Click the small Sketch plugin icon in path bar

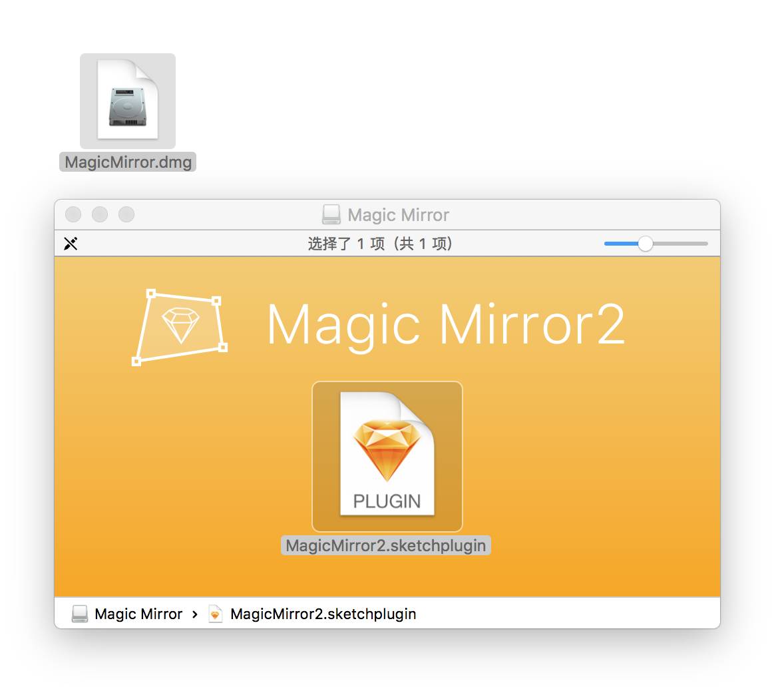click(215, 614)
